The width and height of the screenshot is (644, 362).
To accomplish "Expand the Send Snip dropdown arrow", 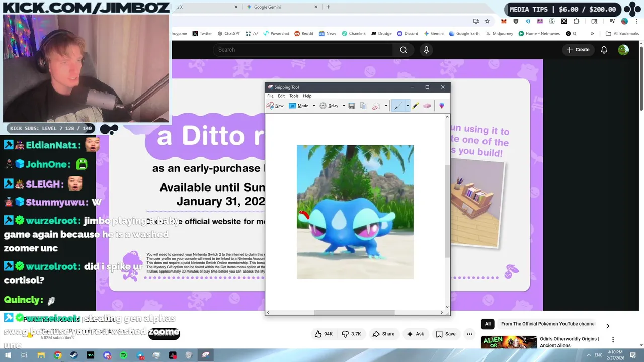I will [386, 106].
